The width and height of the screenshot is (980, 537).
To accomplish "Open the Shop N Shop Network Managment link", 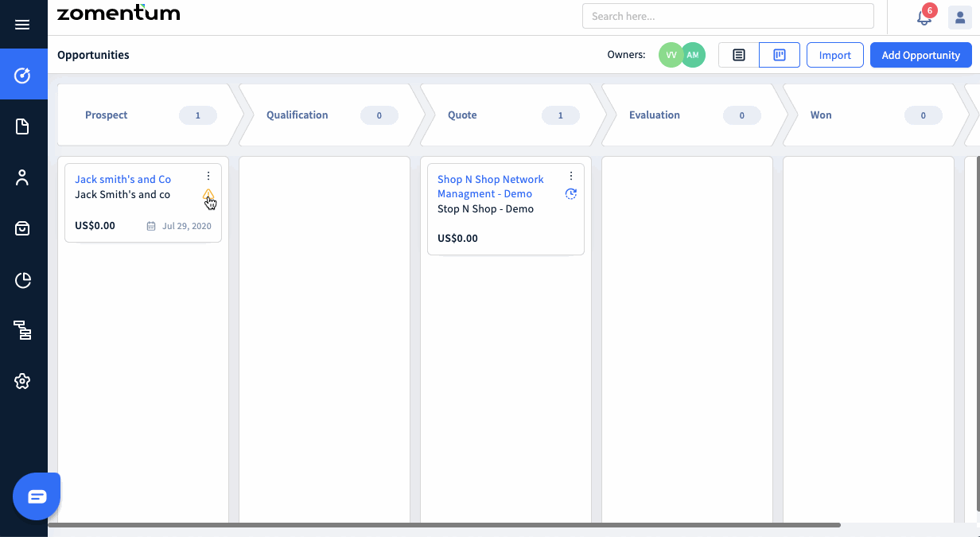I will [x=490, y=186].
